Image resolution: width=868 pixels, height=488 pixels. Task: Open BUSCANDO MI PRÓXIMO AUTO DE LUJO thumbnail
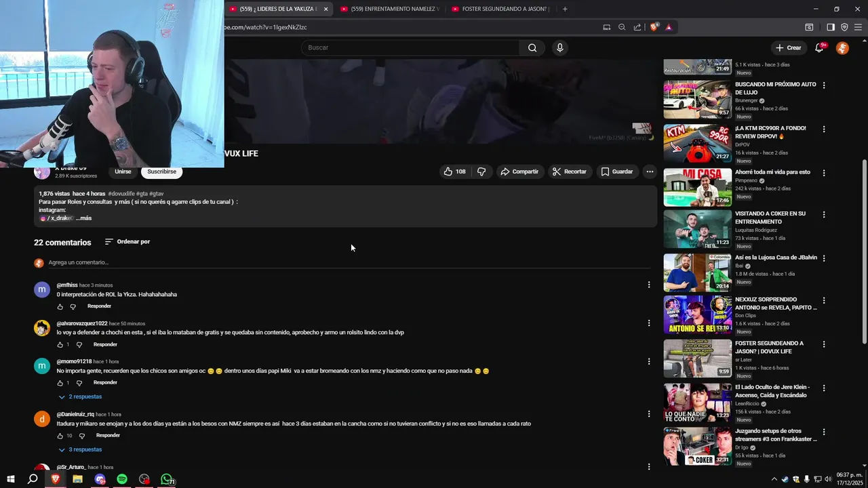coord(697,100)
